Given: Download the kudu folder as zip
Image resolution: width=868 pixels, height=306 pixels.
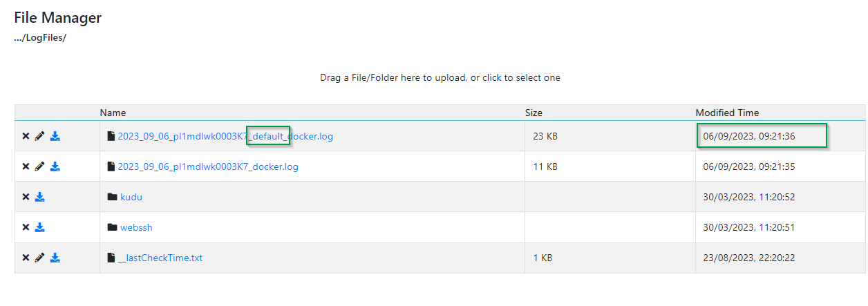Looking at the screenshot, I should coord(40,197).
